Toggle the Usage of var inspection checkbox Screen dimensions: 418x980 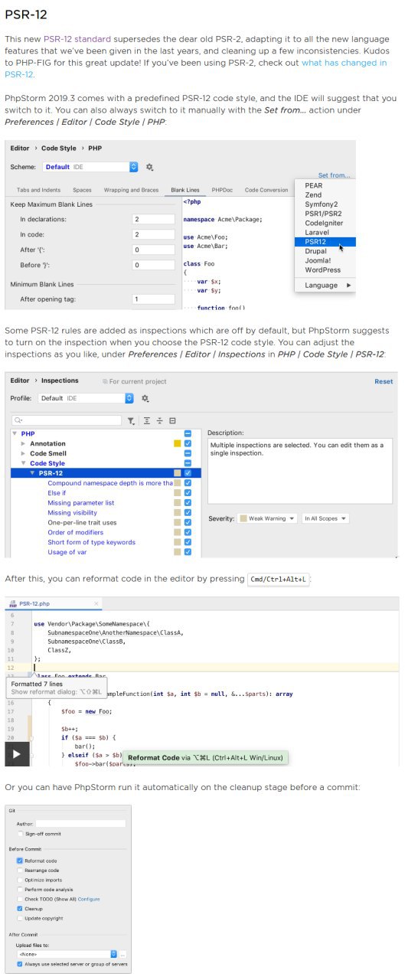(x=188, y=552)
